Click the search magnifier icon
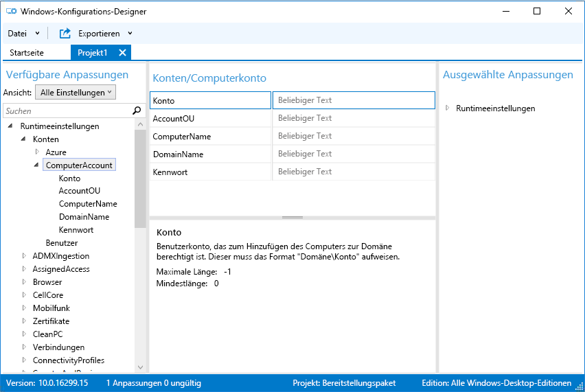 point(137,111)
